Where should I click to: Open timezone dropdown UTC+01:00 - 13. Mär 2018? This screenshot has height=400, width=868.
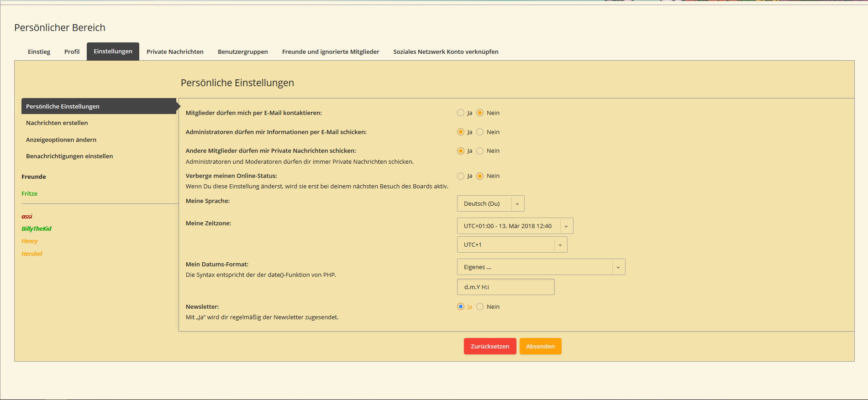(515, 226)
